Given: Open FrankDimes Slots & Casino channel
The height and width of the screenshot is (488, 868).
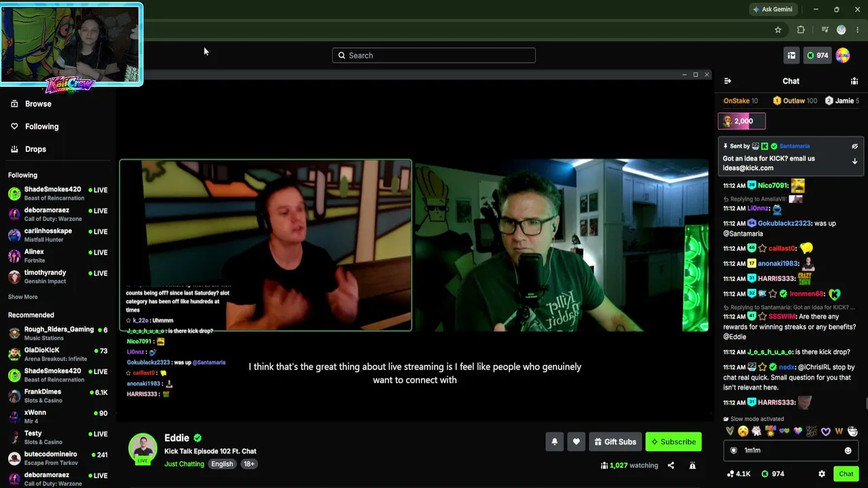Looking at the screenshot, I should coord(58,396).
